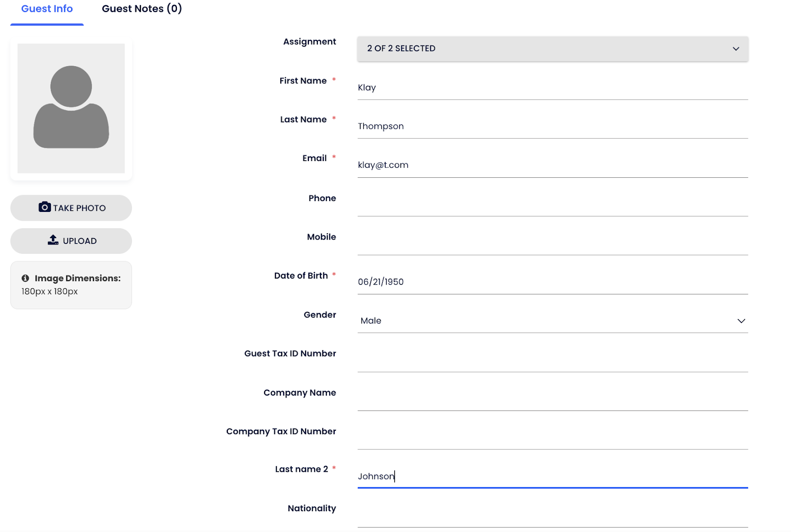Screen dimensions: 791x532
Task: Focus the Email field with klay@t.com
Action: 552,165
